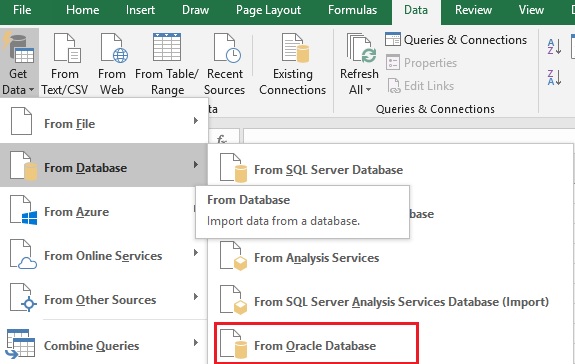The width and height of the screenshot is (575, 364).
Task: Open the Get Data dropdown button
Action: 19,62
